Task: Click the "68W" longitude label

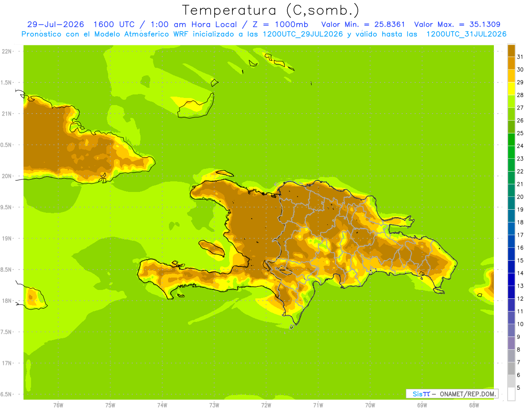Action: coord(474,405)
